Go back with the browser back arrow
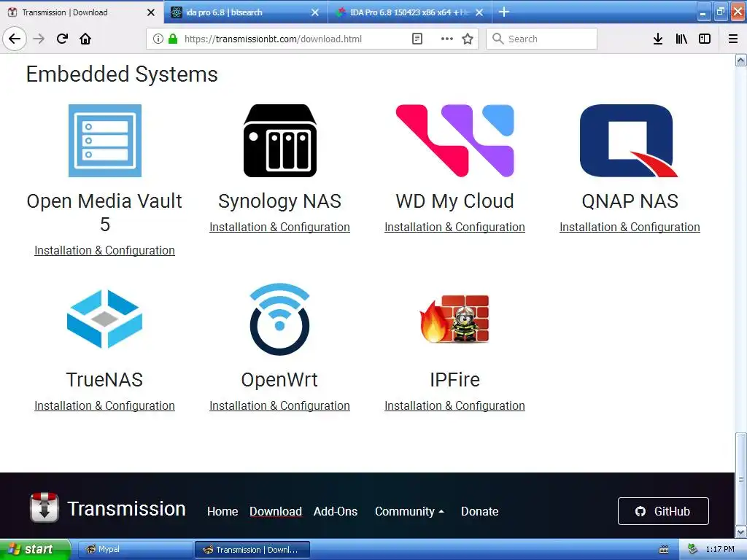 point(15,39)
